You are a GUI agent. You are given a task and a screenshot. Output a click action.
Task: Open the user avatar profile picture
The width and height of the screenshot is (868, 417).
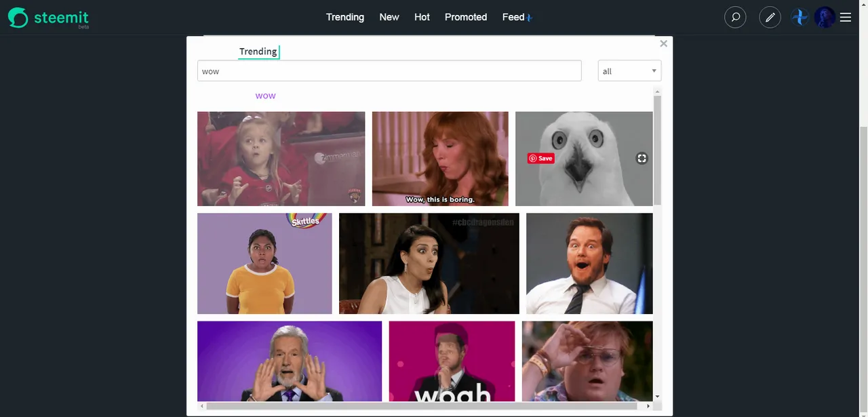[x=825, y=17]
